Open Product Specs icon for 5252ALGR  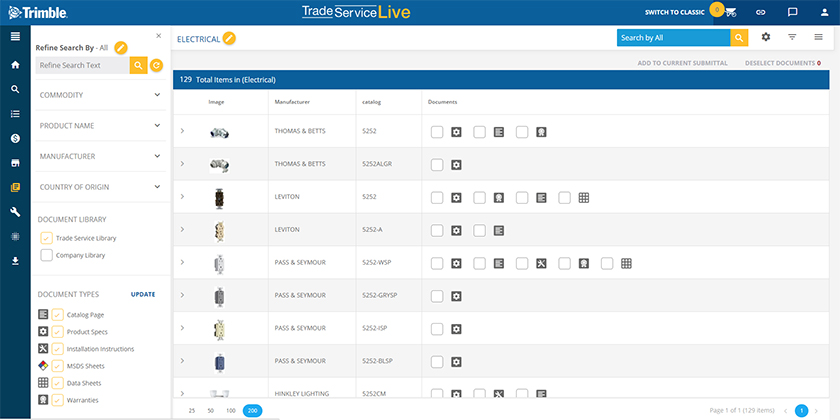click(x=456, y=164)
